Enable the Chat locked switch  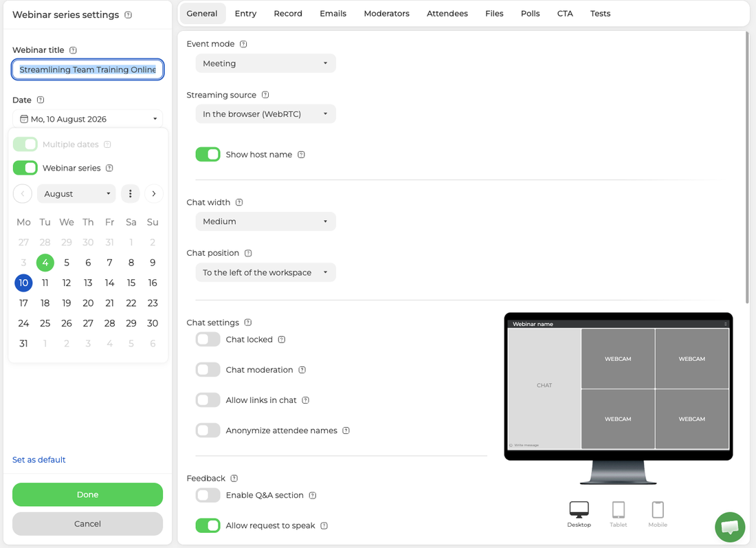point(208,340)
